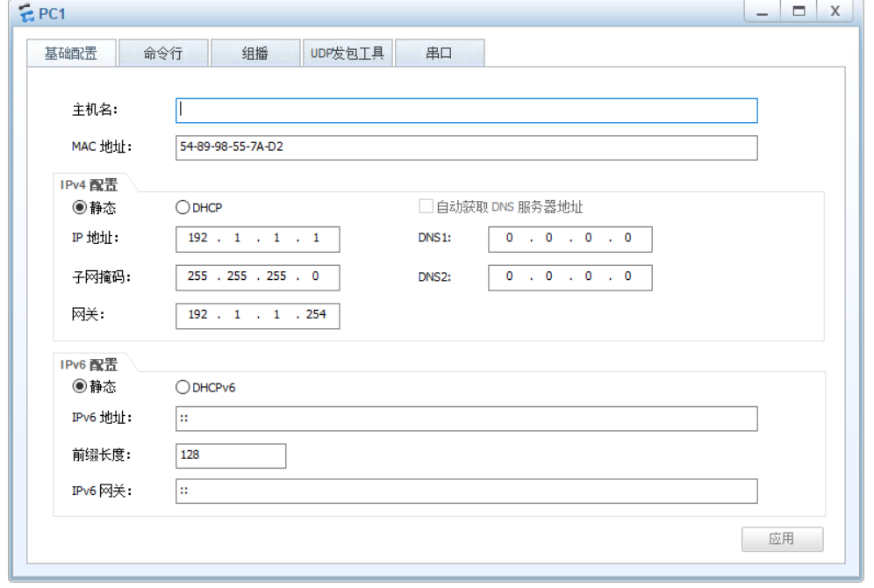Select the 前缀长度 field
874x588 pixels.
pyautogui.click(x=231, y=455)
